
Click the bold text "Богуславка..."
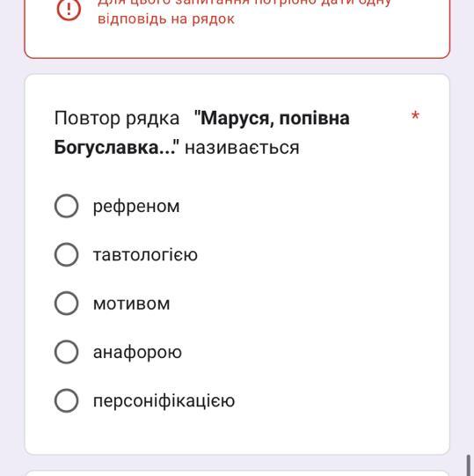pos(114,148)
